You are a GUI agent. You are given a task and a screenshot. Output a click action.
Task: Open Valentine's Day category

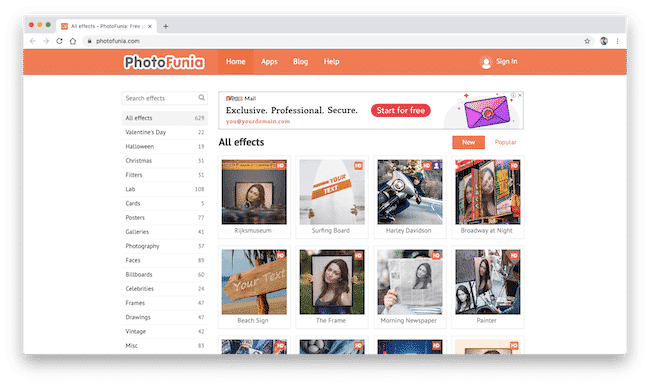(165, 132)
